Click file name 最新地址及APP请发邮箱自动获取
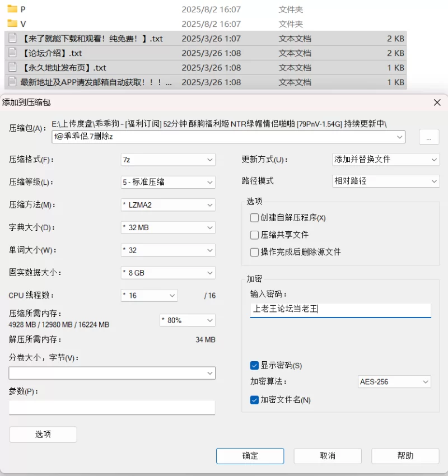 pyautogui.click(x=96, y=82)
